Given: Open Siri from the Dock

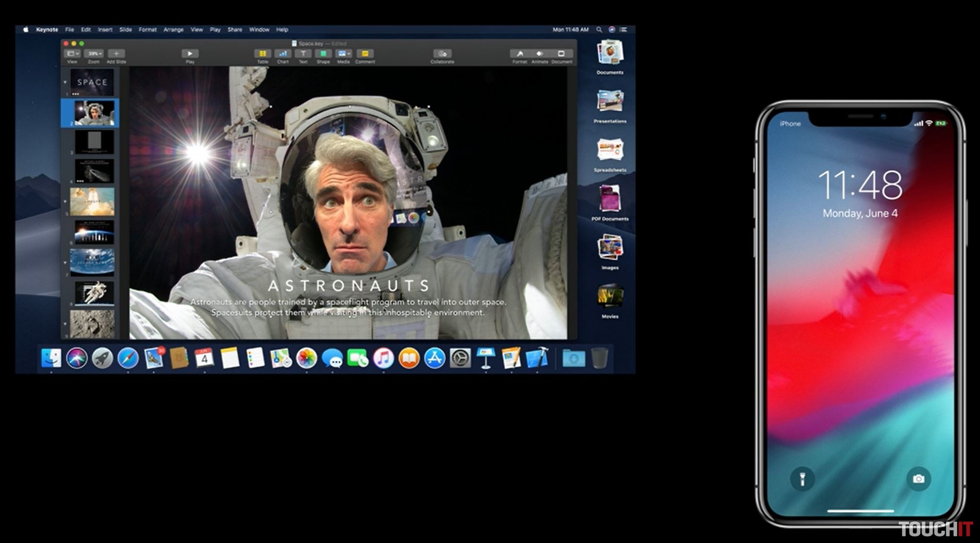Looking at the screenshot, I should 77,358.
